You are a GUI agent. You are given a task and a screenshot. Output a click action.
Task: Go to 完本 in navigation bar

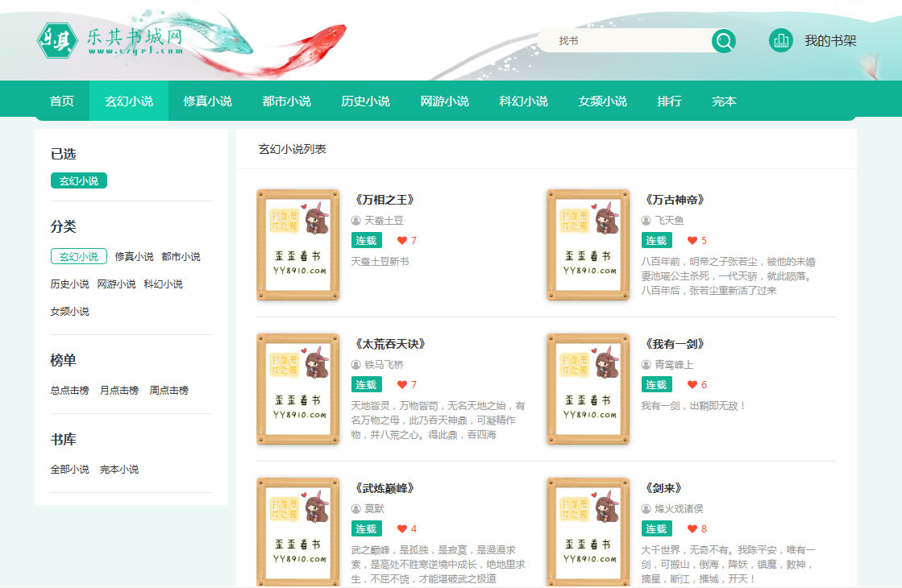pyautogui.click(x=724, y=101)
